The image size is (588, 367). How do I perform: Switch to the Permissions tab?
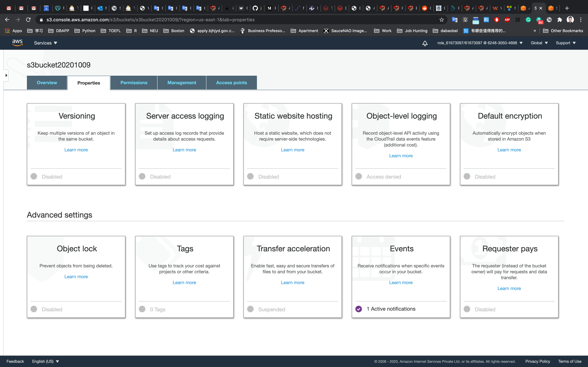(134, 83)
